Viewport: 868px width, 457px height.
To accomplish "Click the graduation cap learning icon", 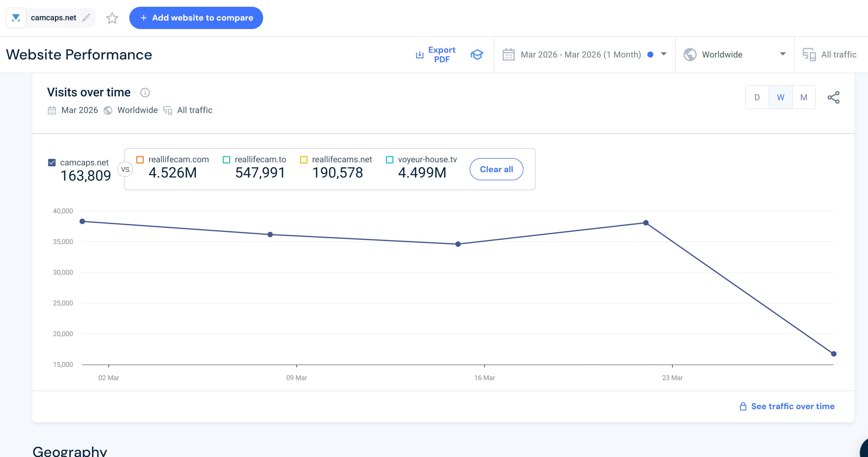I will point(477,55).
